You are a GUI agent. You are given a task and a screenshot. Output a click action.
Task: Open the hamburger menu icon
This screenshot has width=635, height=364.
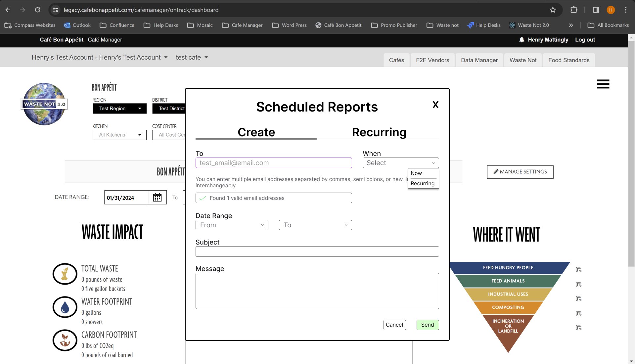click(603, 84)
